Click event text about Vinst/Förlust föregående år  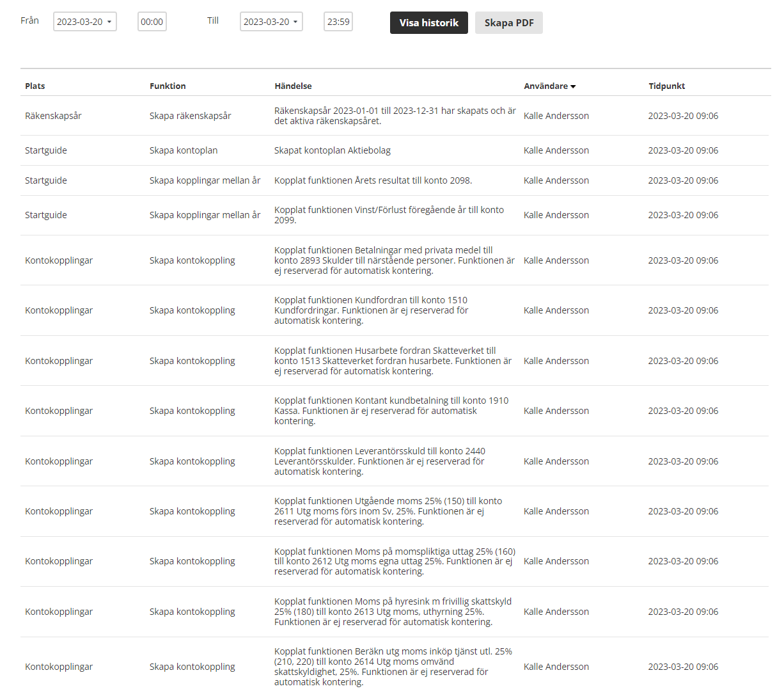pyautogui.click(x=389, y=215)
